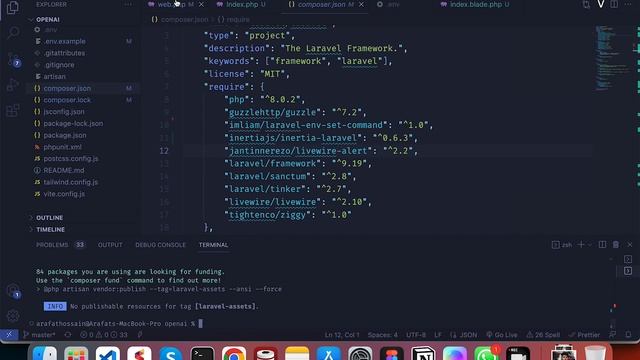Change indentation via Spaces: 4
The width and height of the screenshot is (640, 360).
point(382,335)
